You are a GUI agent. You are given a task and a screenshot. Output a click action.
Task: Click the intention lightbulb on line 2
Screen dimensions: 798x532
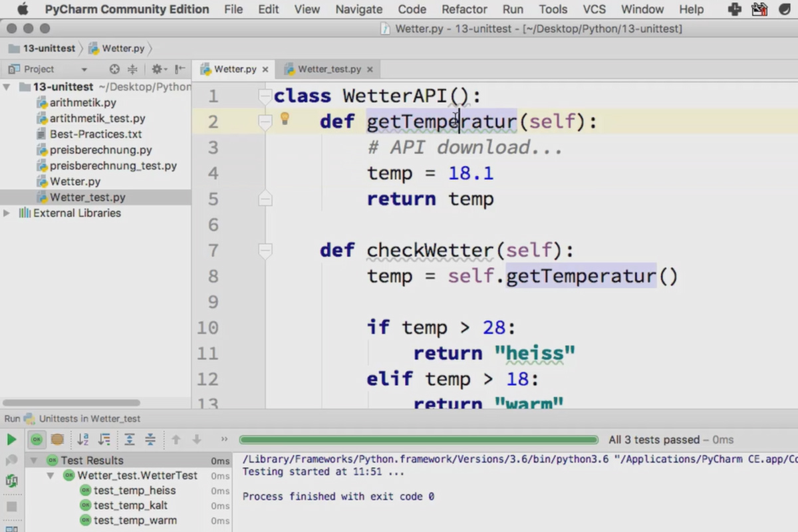pos(285,118)
